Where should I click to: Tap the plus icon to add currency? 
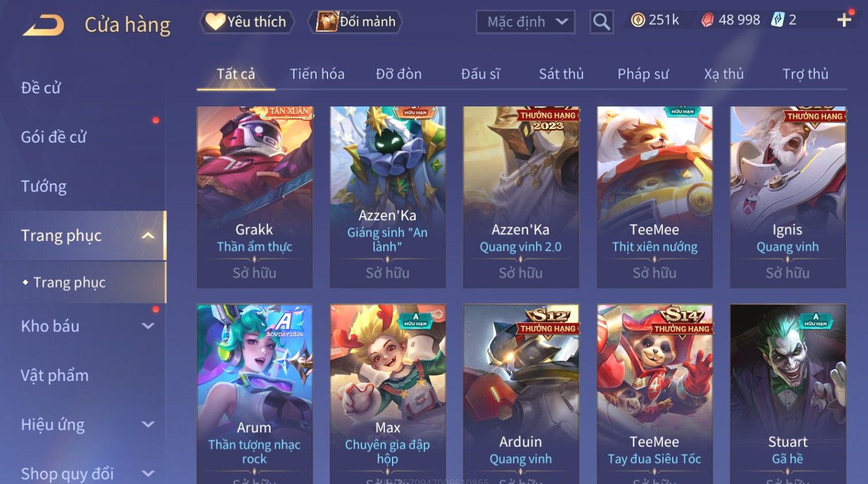(844, 20)
